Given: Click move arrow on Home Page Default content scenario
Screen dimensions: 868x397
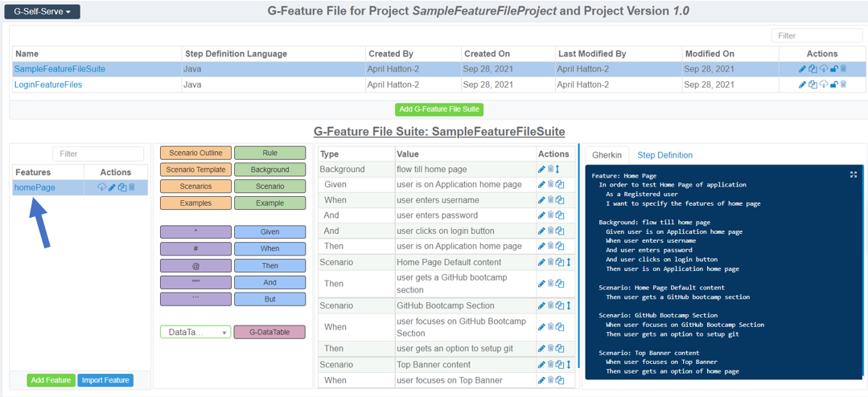Looking at the screenshot, I should point(569,262).
